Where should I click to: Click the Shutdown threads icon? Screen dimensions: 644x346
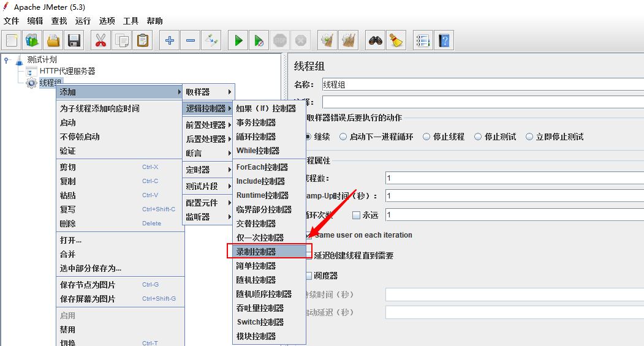[x=301, y=40]
